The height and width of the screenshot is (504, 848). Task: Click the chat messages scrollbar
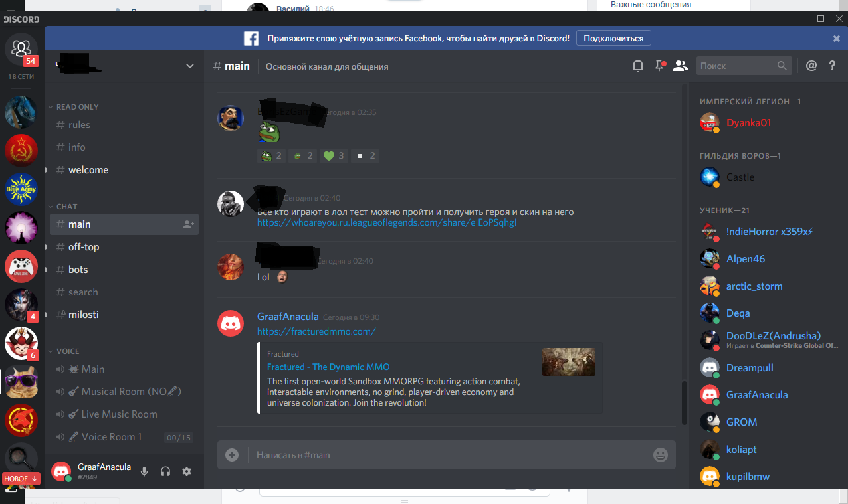[685, 403]
